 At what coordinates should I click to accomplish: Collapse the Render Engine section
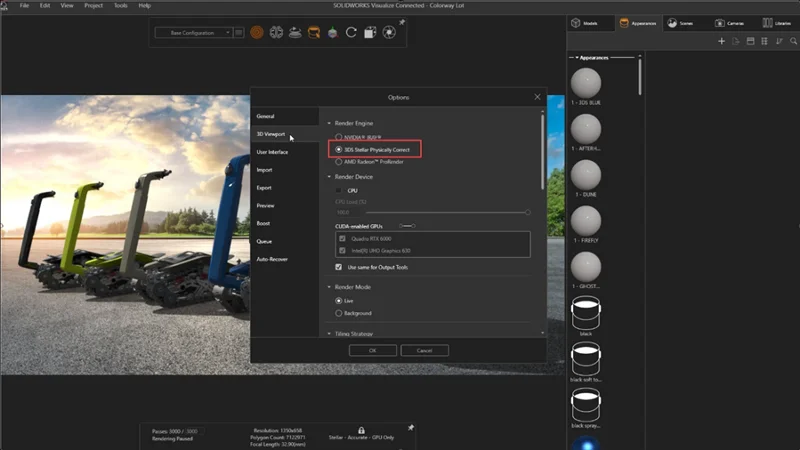[329, 122]
